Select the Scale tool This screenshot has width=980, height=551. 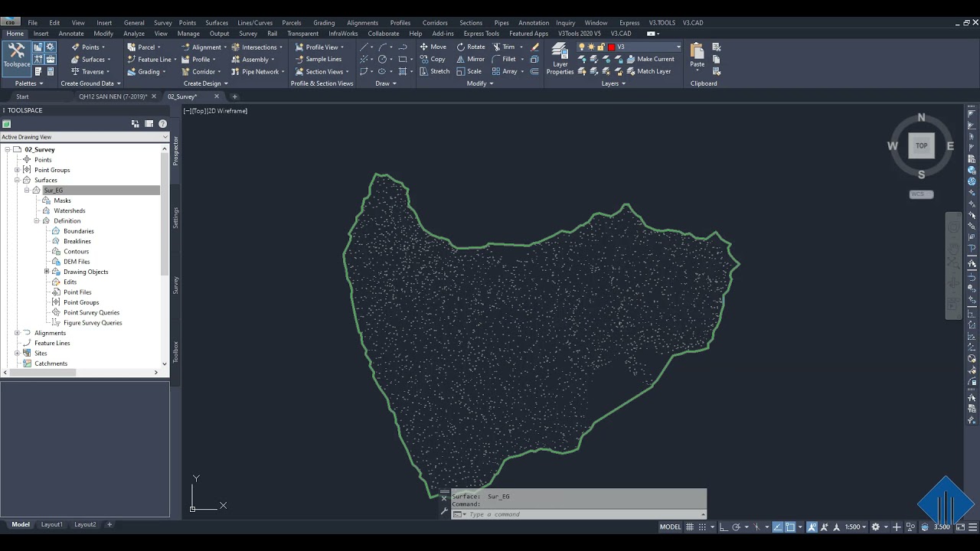pos(469,71)
